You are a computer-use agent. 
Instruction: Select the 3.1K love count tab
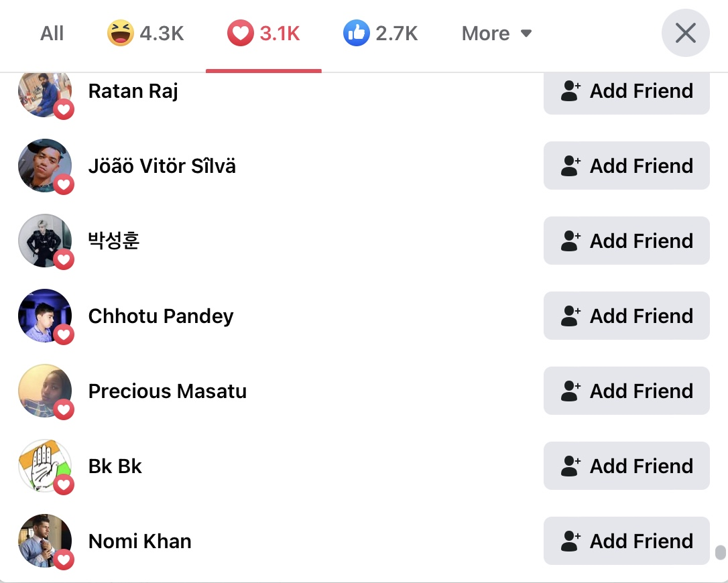(280, 34)
